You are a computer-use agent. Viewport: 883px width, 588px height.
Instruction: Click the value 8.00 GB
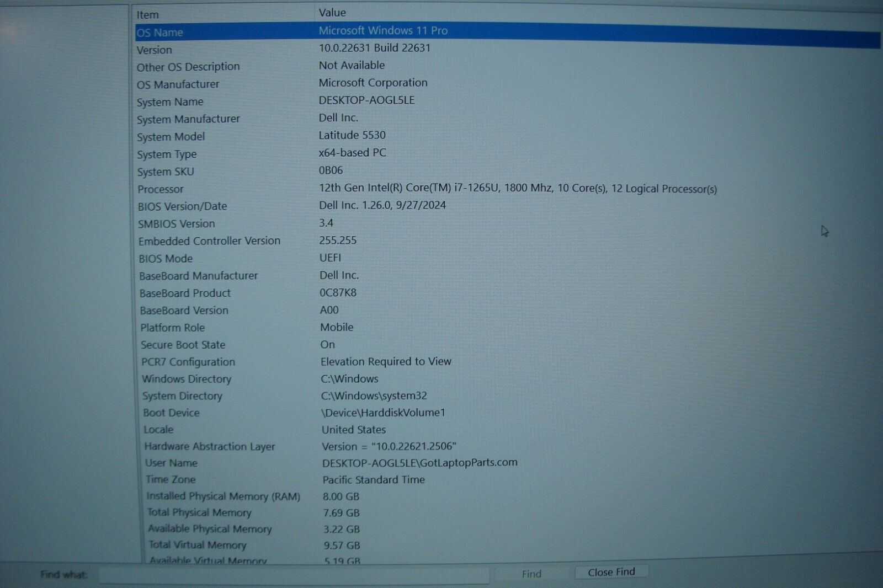click(x=341, y=496)
